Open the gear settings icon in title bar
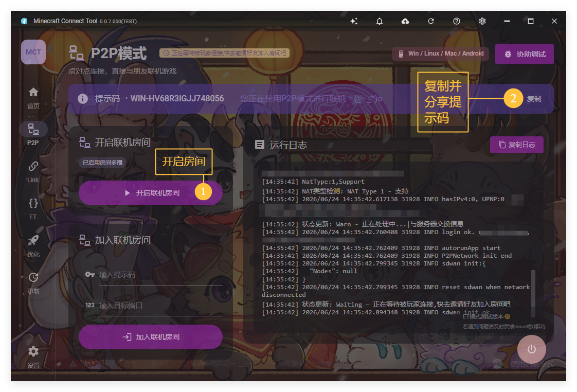This screenshot has width=577, height=392. tap(482, 21)
